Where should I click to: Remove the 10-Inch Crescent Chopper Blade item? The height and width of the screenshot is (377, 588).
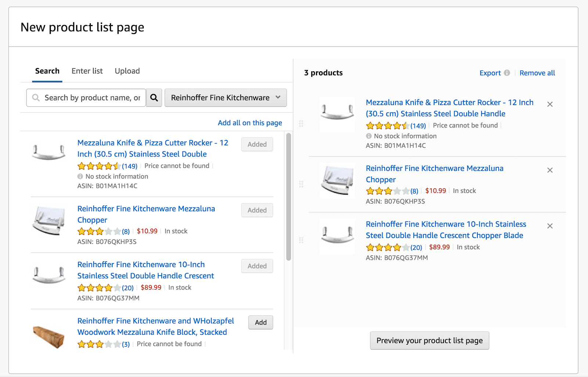[550, 226]
